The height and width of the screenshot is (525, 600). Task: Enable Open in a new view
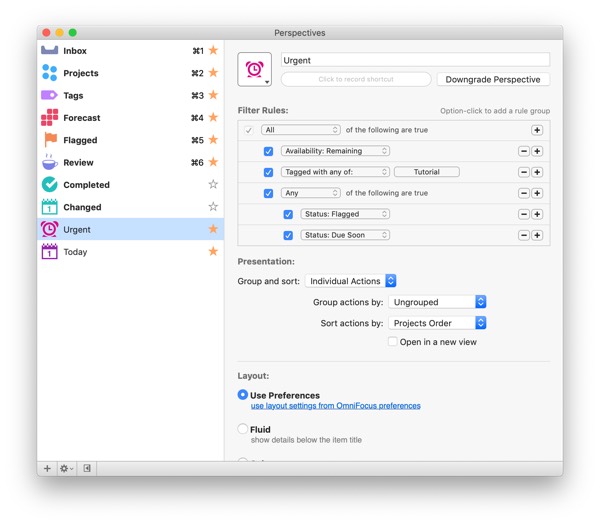[x=393, y=341]
